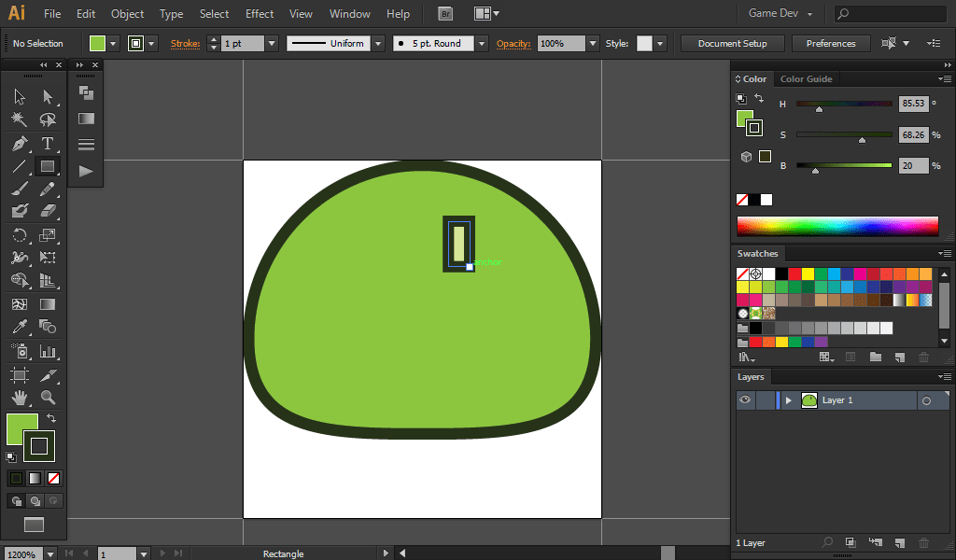Switch to Color Guide tab
This screenshot has height=560, width=956.
pos(806,79)
